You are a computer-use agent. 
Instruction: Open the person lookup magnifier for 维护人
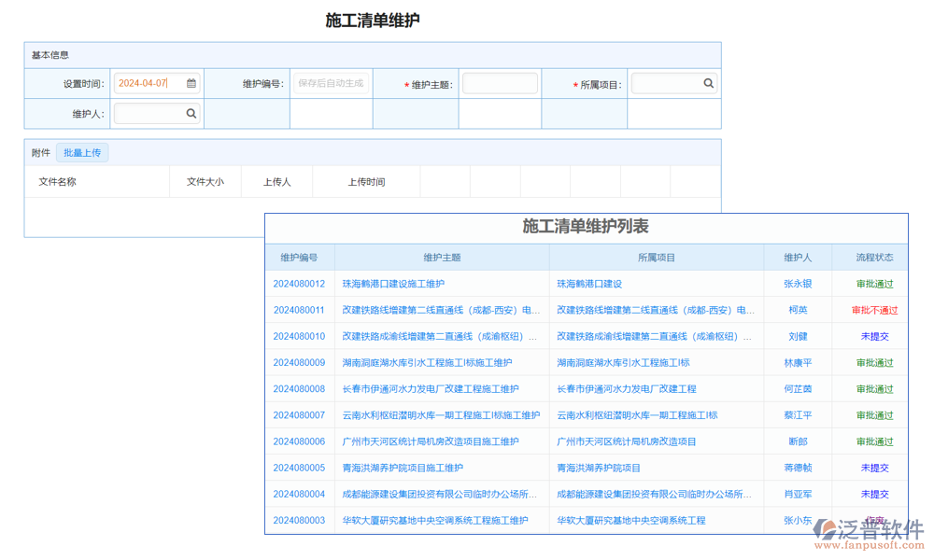(192, 113)
